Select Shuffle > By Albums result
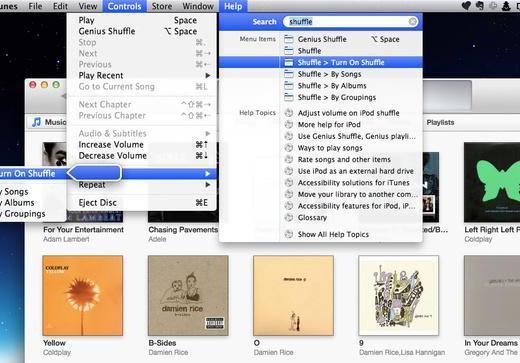The width and height of the screenshot is (520, 363). point(351,86)
